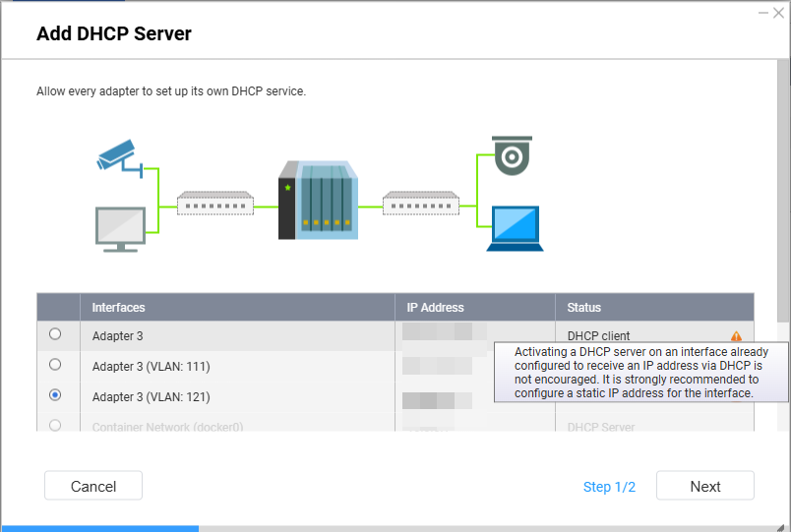Image resolution: width=791 pixels, height=532 pixels.
Task: Minimize the dialog window
Action: tap(762, 13)
